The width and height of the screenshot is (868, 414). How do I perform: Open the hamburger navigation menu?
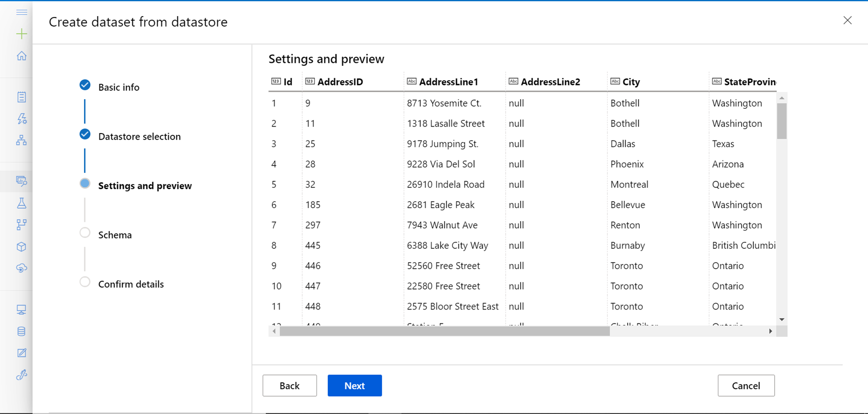[21, 12]
